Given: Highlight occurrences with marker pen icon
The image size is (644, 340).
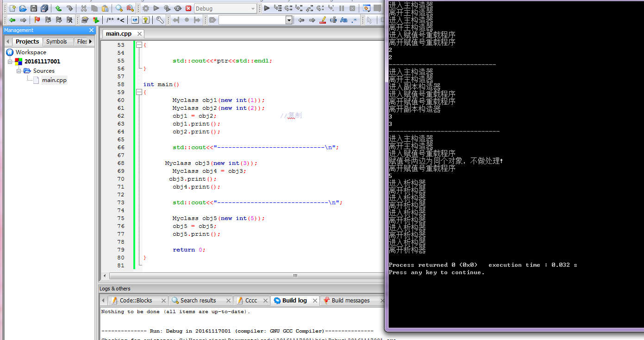Looking at the screenshot, I should pyautogui.click(x=323, y=20).
